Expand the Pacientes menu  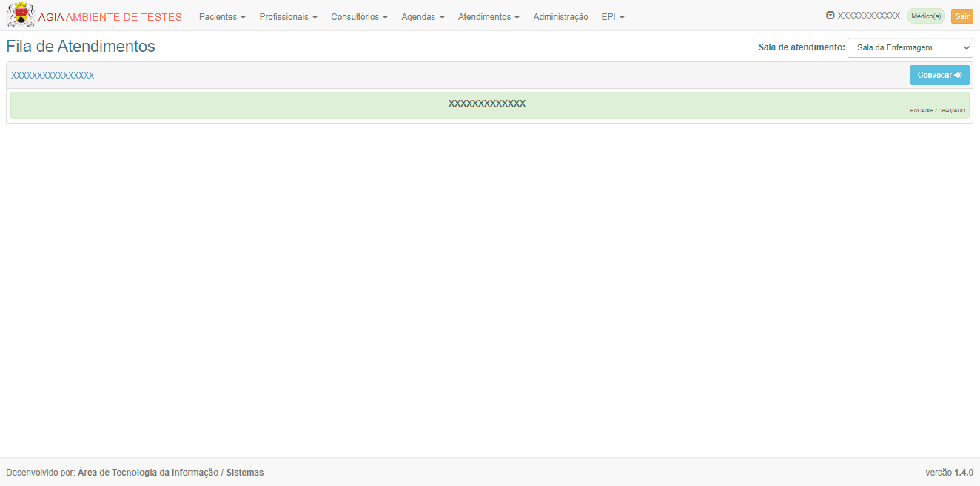tap(222, 17)
